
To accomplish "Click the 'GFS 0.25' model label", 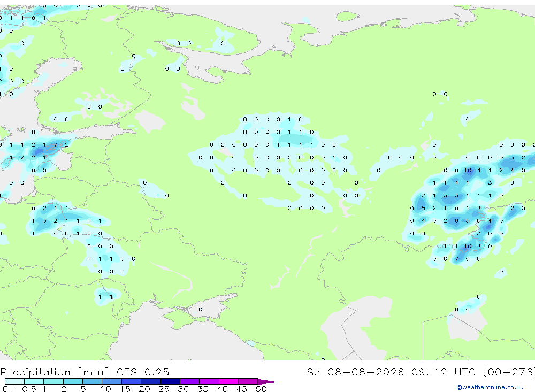I will (x=143, y=372).
